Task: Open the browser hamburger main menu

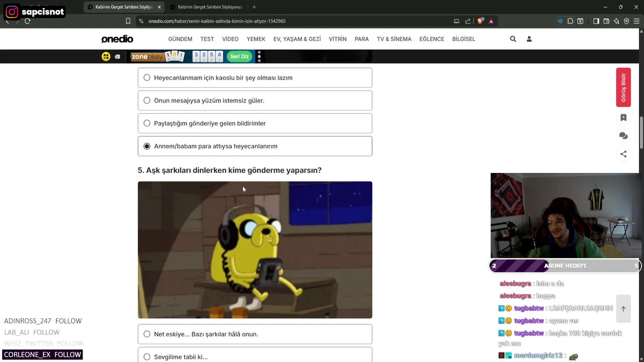Action: [636, 21]
